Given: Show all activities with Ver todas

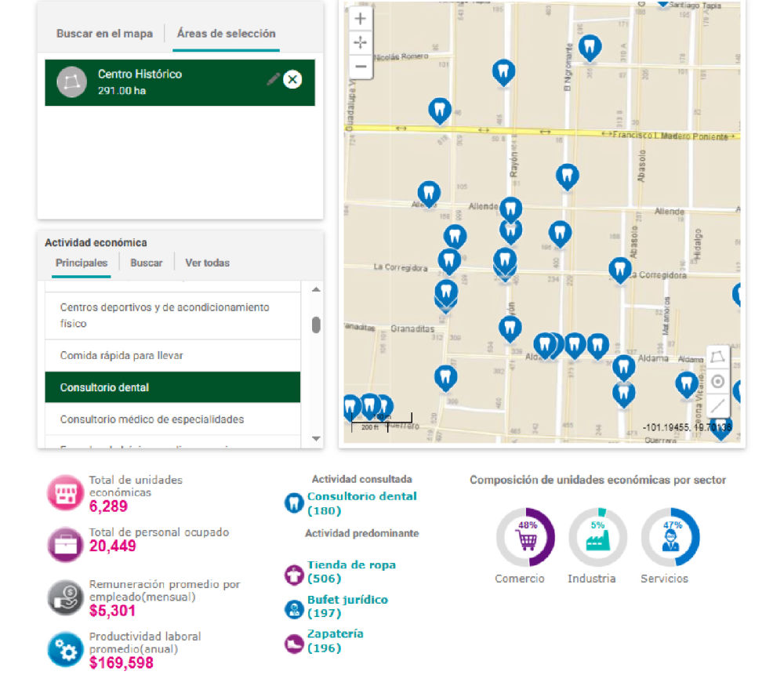Looking at the screenshot, I should coord(207,263).
